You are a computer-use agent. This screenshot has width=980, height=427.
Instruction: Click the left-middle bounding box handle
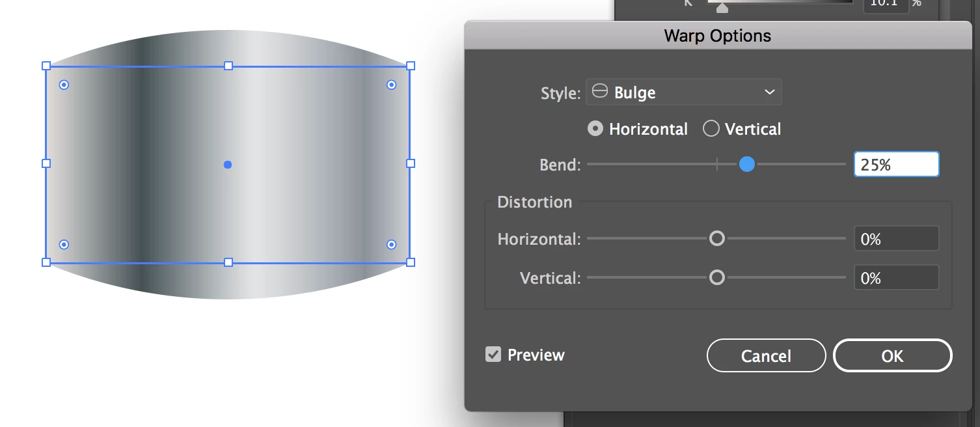click(x=46, y=163)
